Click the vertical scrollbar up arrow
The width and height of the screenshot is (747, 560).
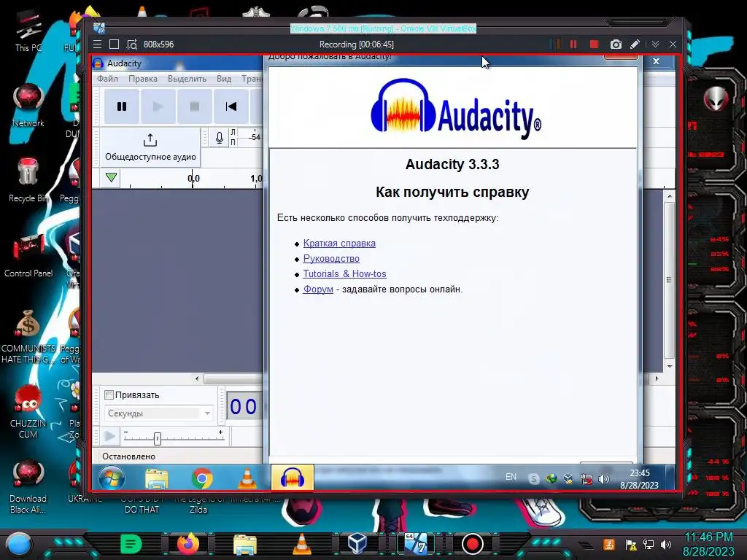[x=670, y=195]
